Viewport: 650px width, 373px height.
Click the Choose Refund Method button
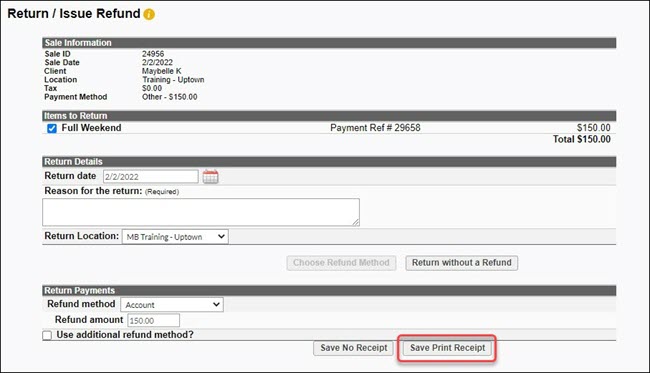tap(341, 263)
